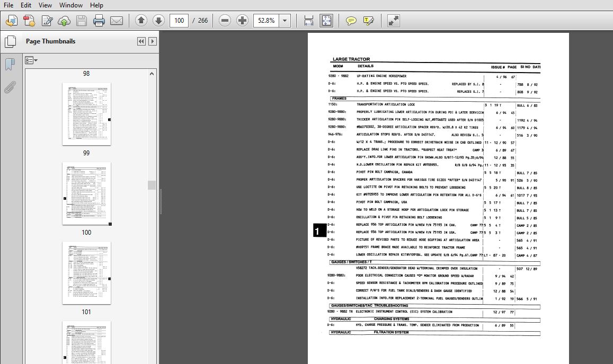613x364 pixels.
Task: Click the FILTRATION SYSTEM header text
Action: 391,332
